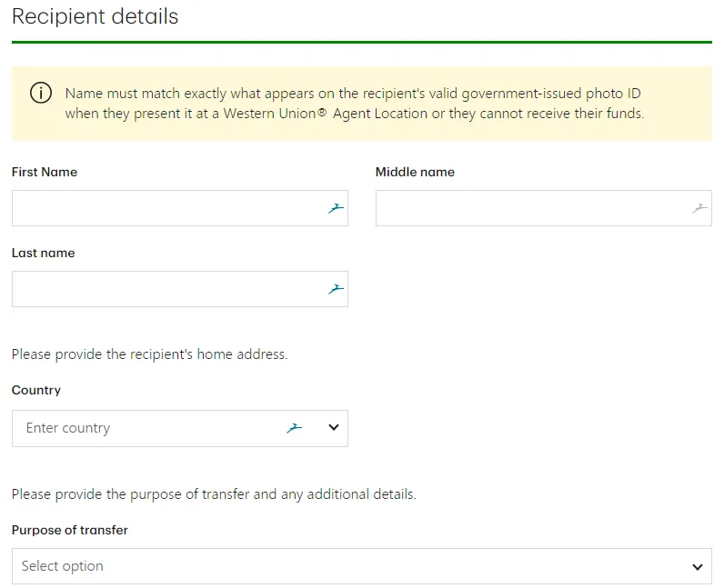Click the autofill icon in Country field

coord(295,428)
